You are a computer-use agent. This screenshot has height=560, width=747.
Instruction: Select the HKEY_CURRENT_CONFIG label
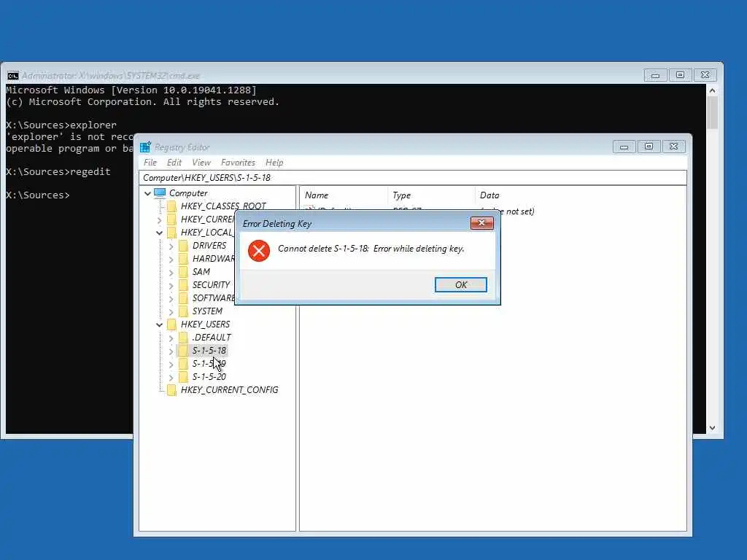(230, 390)
